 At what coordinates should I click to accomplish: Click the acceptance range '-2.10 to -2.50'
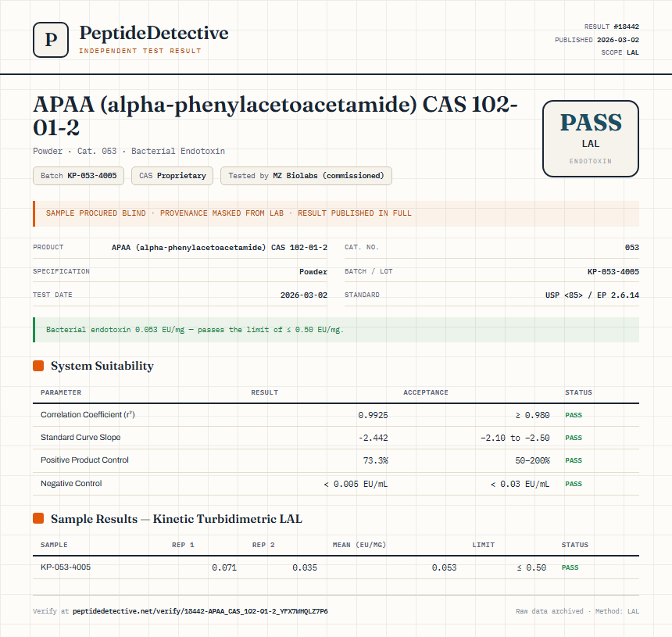pyautogui.click(x=515, y=438)
